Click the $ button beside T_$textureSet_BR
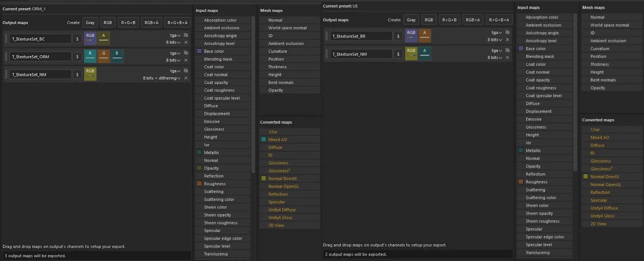The height and width of the screenshot is (261, 644). (x=398, y=36)
